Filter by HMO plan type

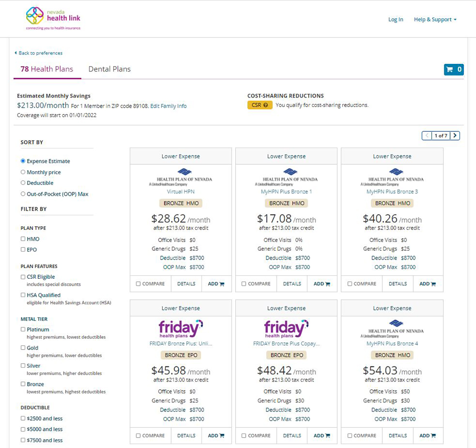pyautogui.click(x=23, y=239)
